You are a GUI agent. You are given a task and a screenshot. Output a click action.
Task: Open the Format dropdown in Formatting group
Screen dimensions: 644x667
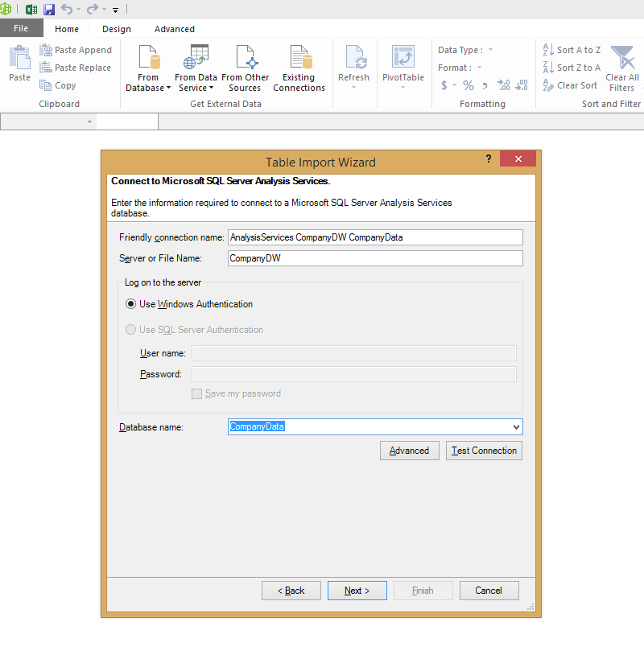(480, 68)
